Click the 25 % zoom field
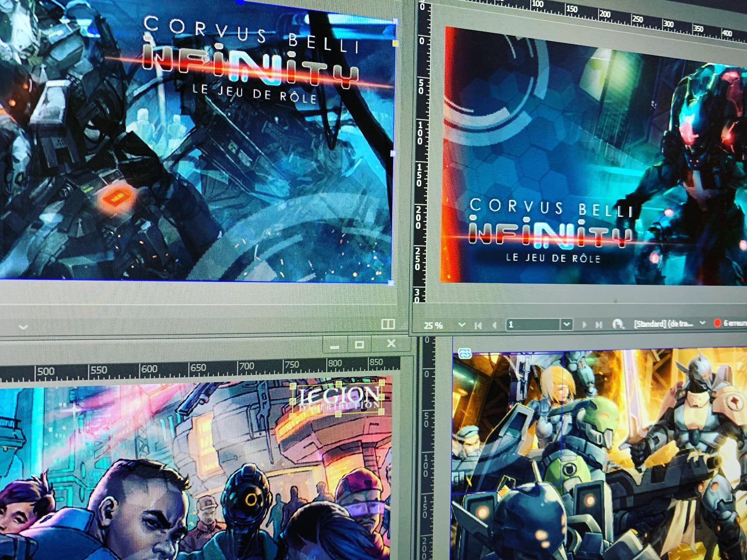Viewport: 747px width, 560px height. (434, 326)
